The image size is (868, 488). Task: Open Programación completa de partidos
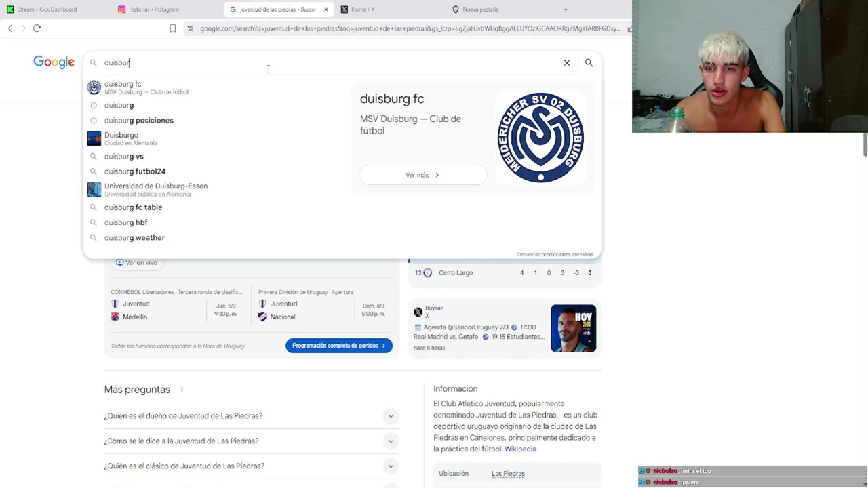point(338,346)
